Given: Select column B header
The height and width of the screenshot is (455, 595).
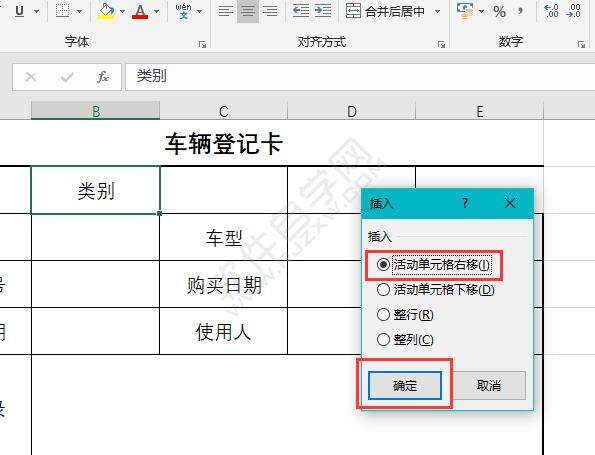Looking at the screenshot, I should (96, 111).
